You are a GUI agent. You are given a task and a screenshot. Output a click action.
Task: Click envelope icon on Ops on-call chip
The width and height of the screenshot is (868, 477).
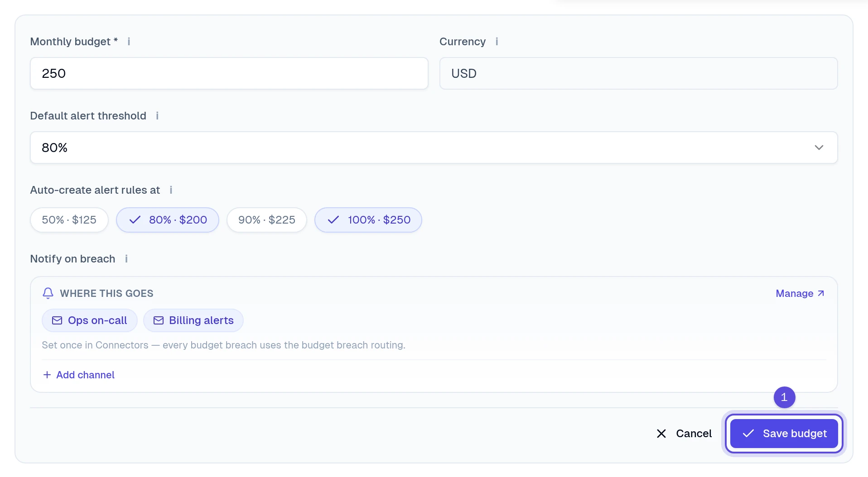point(57,320)
